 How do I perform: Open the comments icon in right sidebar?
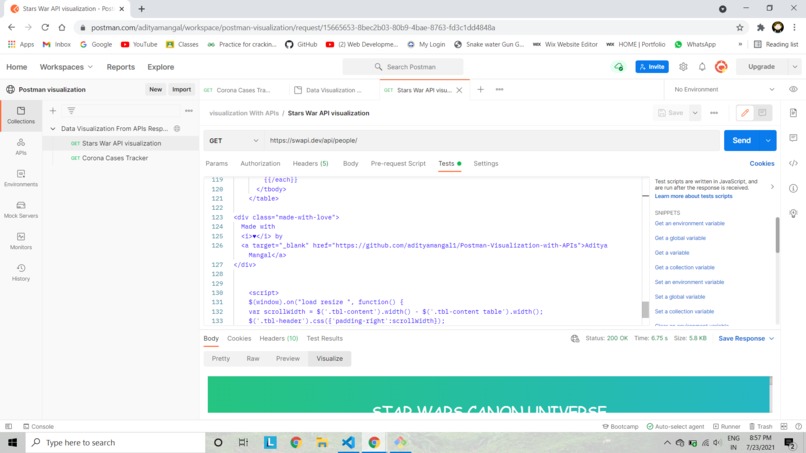[793, 138]
